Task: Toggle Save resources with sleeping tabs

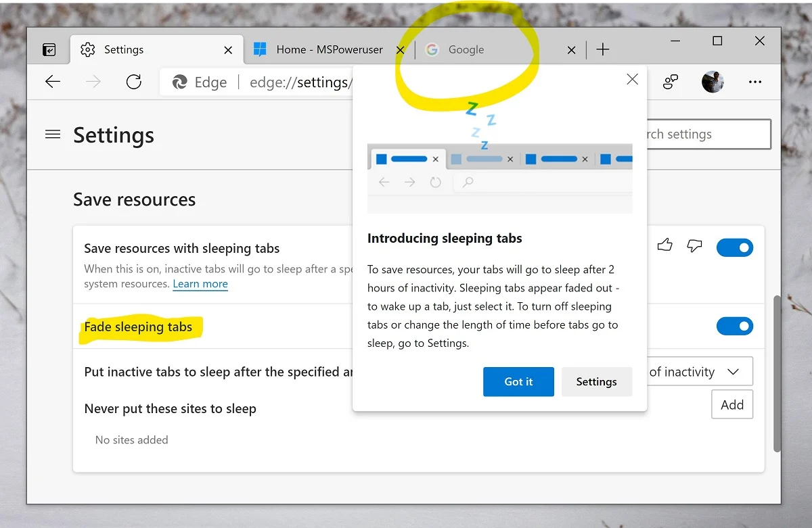Action: 734,248
